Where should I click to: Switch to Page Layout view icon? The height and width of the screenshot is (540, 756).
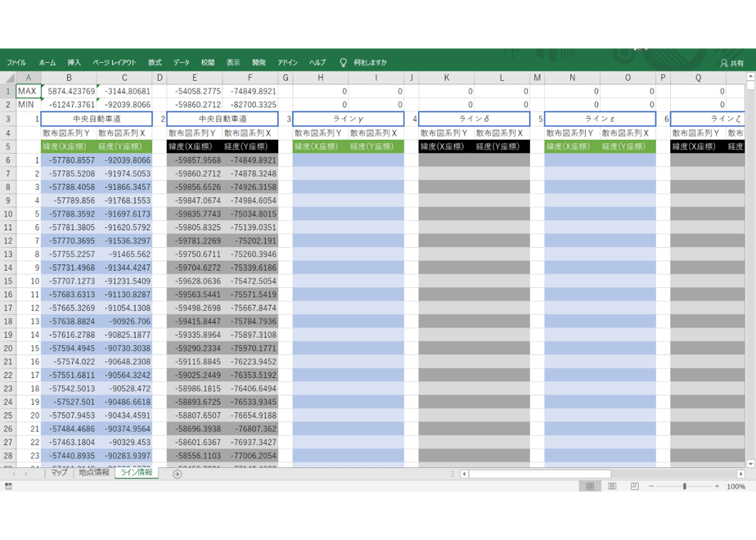(612, 487)
